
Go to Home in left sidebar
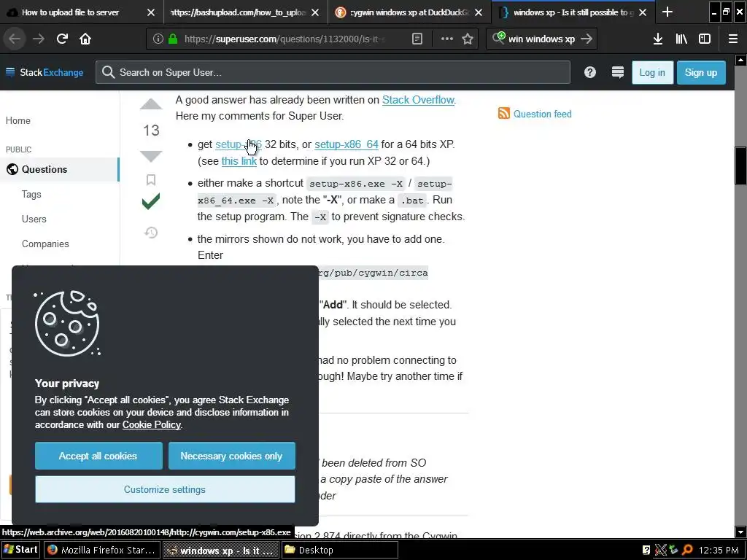pos(18,120)
